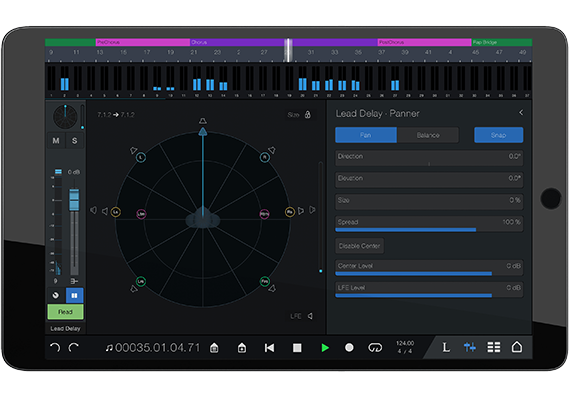This screenshot has height=397, width=569.
Task: Stop playback with the square button
Action: (x=297, y=348)
